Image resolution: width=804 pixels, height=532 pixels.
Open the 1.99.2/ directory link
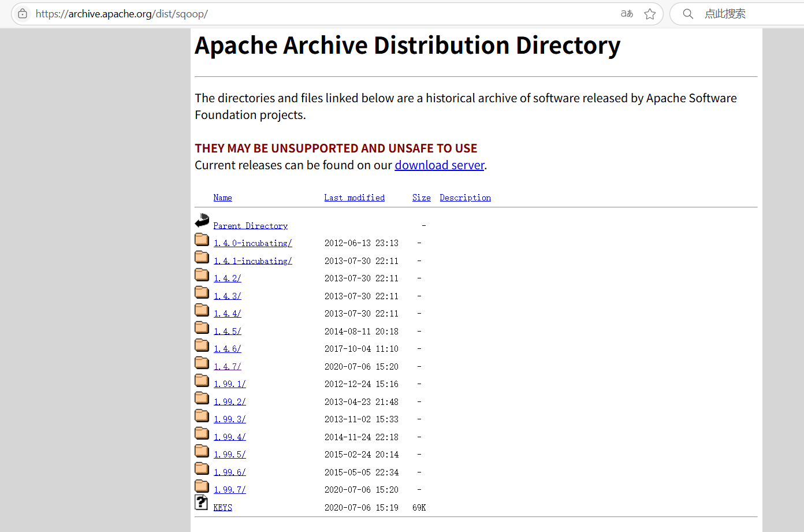pyautogui.click(x=229, y=402)
